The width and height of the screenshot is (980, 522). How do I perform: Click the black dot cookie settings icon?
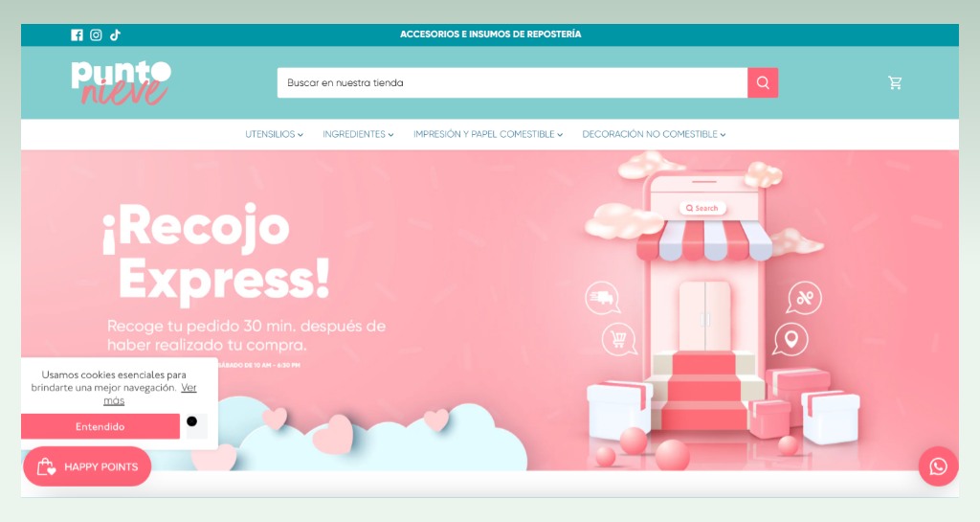click(x=191, y=421)
